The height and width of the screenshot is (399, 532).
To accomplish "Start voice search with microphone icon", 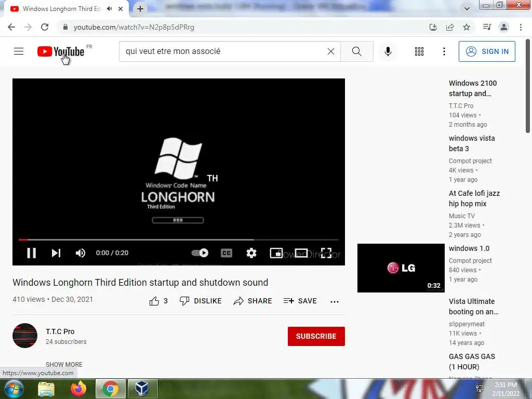I will (x=388, y=51).
